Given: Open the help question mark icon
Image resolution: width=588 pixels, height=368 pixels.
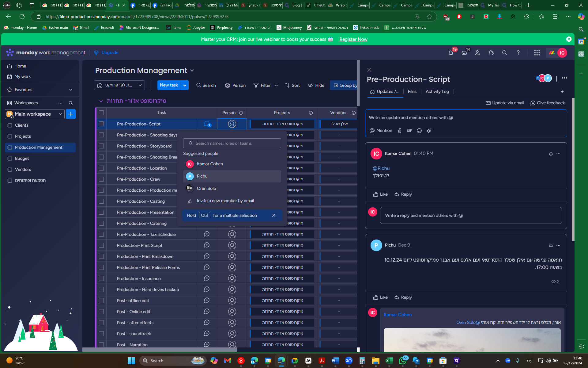Looking at the screenshot, I should click(518, 53).
